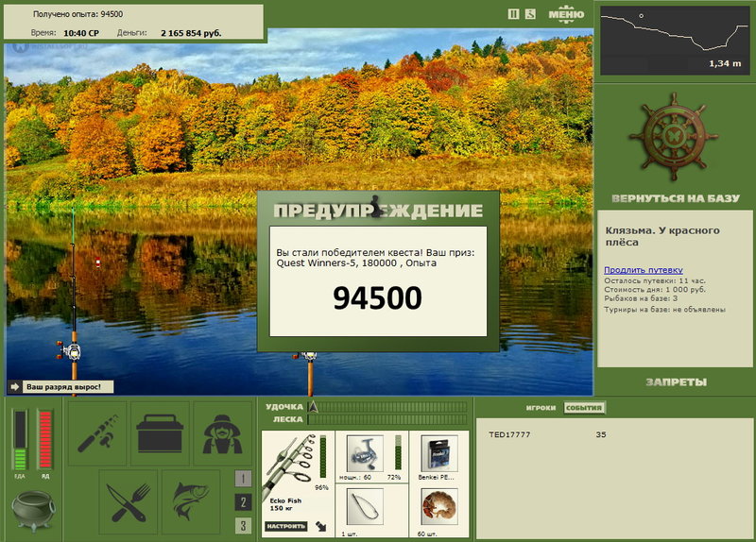Open the caught fish keepnet icon
Screen dimensions: 756x542
[191, 502]
